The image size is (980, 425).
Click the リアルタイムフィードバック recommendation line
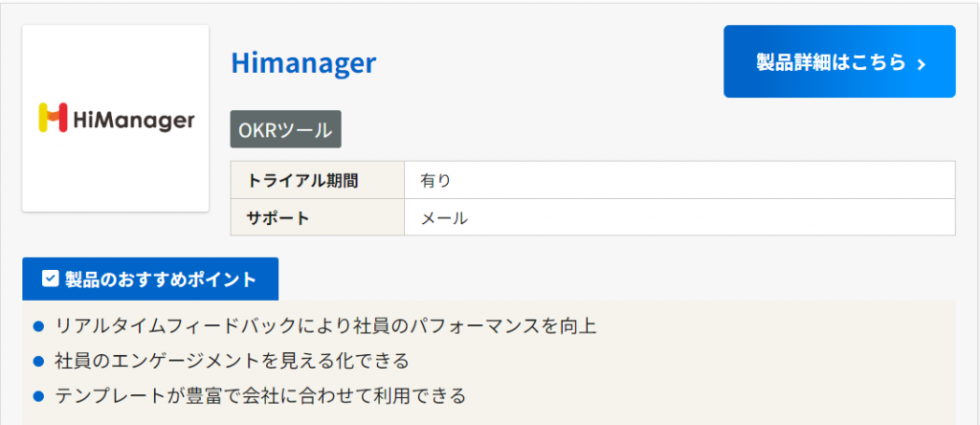click(x=325, y=327)
